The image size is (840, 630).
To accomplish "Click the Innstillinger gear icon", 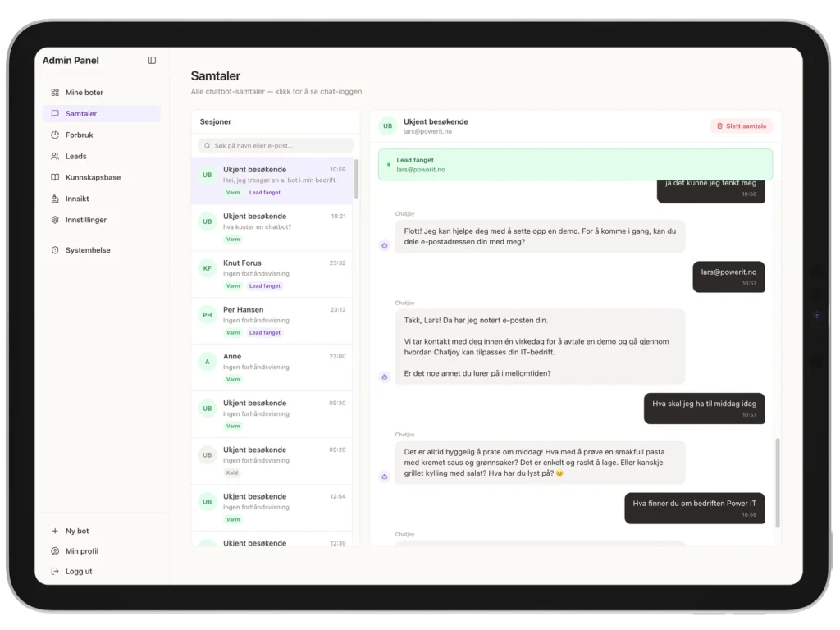I will coord(55,220).
